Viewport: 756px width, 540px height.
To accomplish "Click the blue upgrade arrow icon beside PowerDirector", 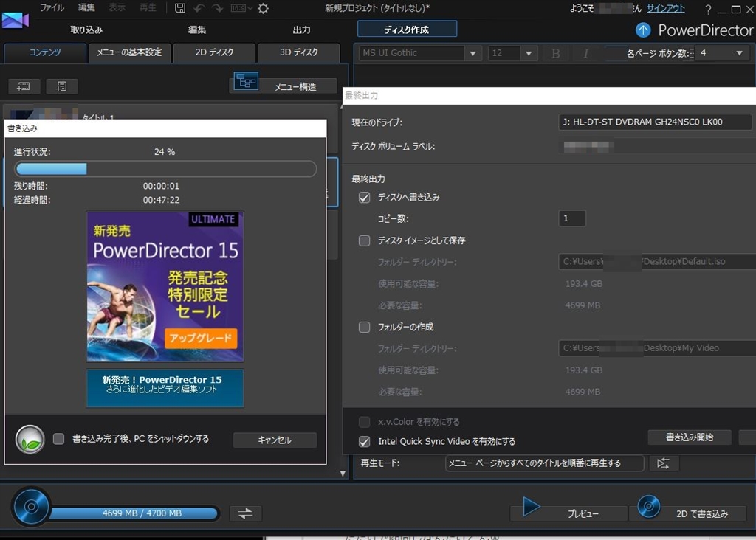I will (x=643, y=30).
